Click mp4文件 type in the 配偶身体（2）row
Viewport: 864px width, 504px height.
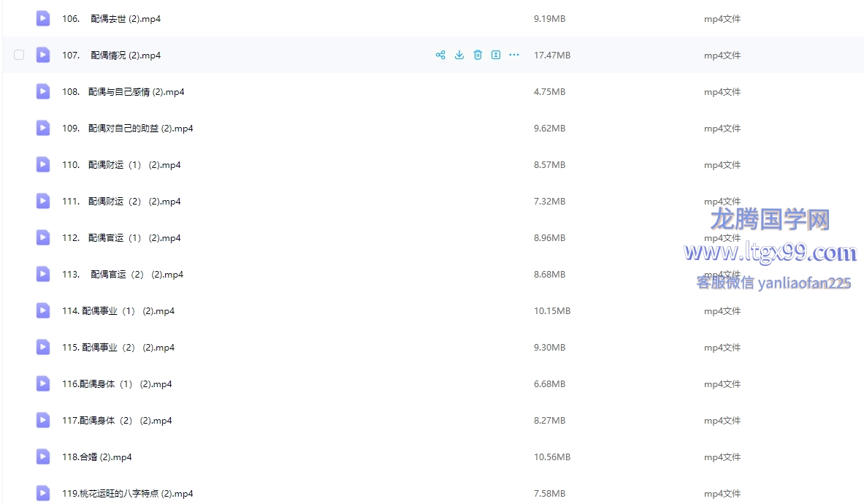coord(722,421)
